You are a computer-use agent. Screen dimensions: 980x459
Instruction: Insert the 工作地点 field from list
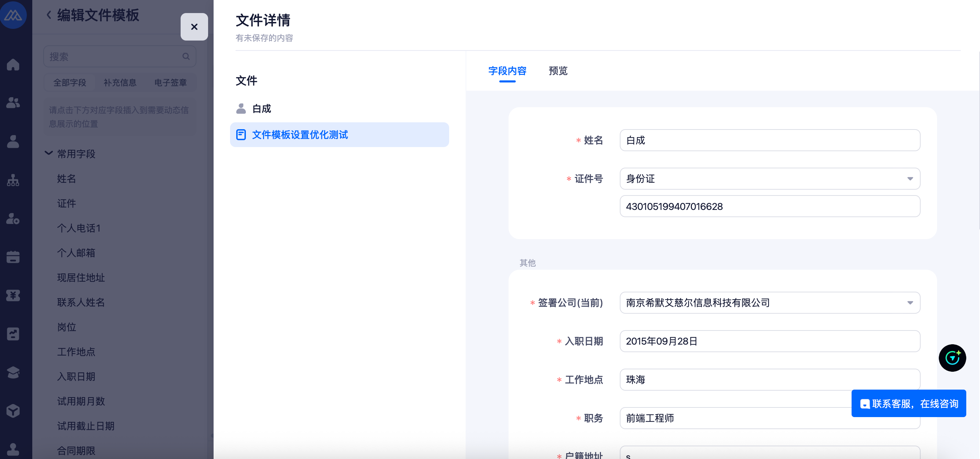[x=76, y=352]
